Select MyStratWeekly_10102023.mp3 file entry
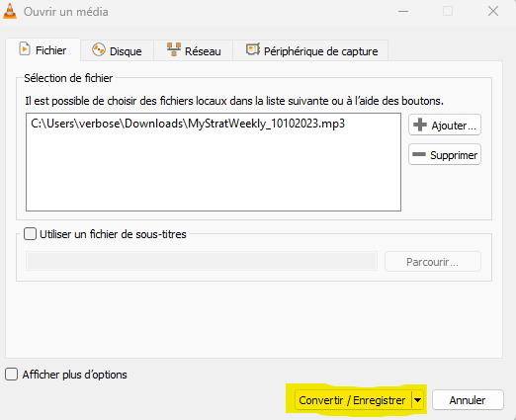This screenshot has height=420, width=516. (188, 124)
